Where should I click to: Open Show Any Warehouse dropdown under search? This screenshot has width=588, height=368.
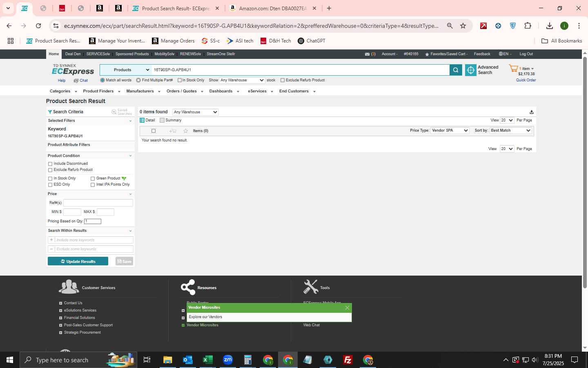(242, 80)
